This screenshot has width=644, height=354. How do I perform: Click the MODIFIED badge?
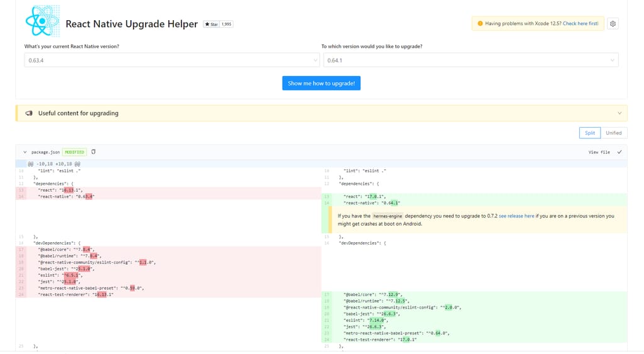[x=74, y=152]
